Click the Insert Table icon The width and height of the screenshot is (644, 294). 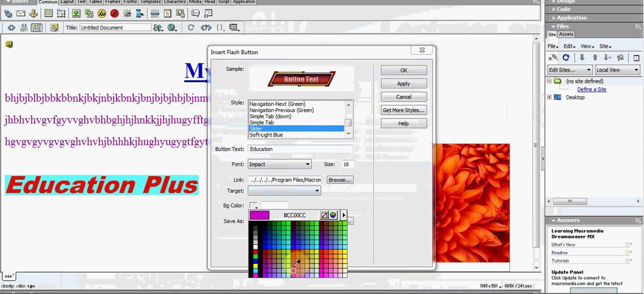tap(48, 13)
